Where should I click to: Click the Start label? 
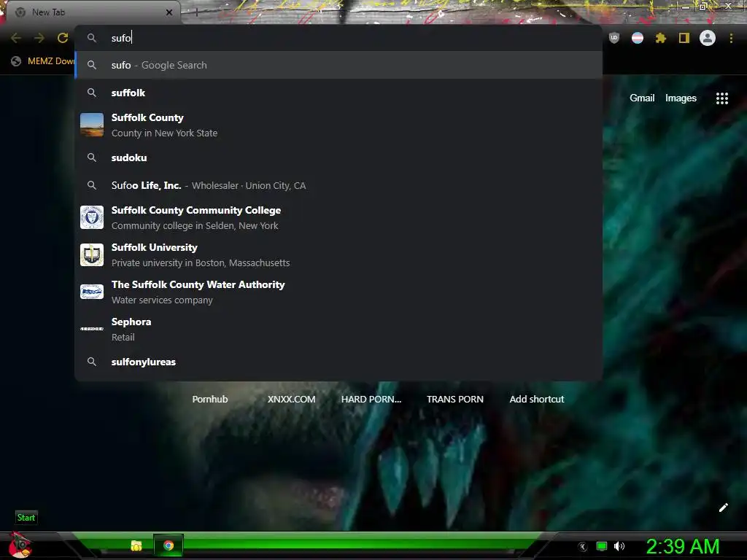click(26, 517)
